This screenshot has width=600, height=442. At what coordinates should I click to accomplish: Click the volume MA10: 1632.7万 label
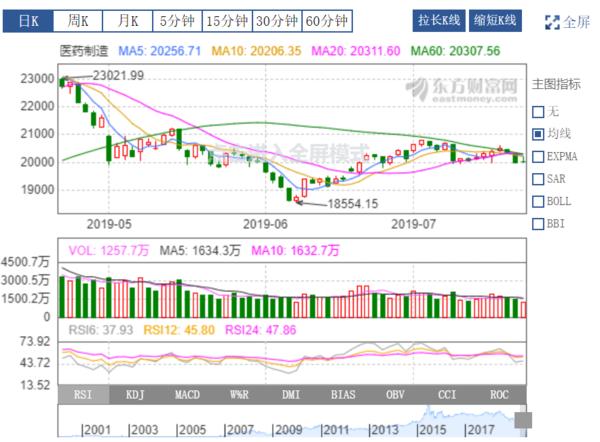(295, 251)
